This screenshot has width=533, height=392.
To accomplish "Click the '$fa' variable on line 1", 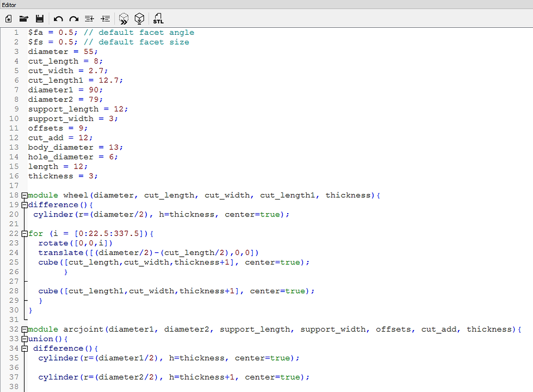I will pyautogui.click(x=35, y=33).
